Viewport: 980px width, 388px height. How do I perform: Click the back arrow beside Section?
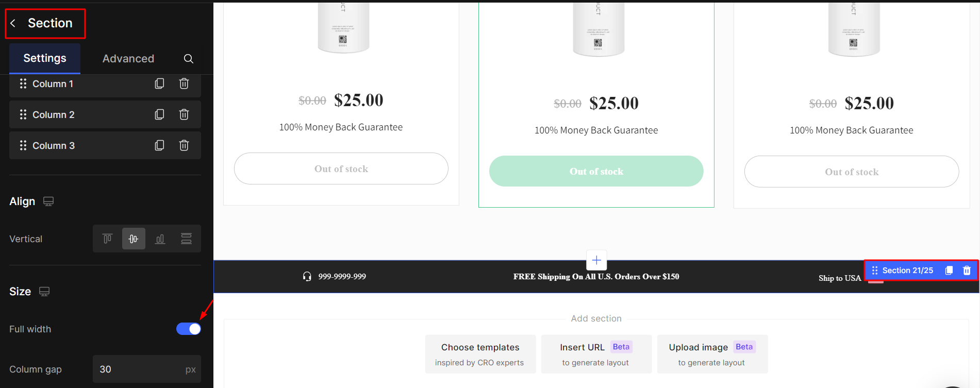point(13,23)
